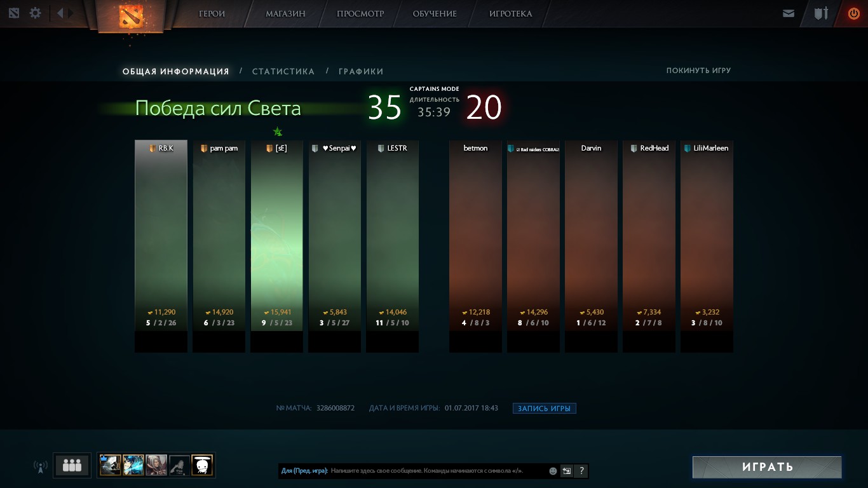Go back with the left arrow
868x488 pixels.
point(60,13)
